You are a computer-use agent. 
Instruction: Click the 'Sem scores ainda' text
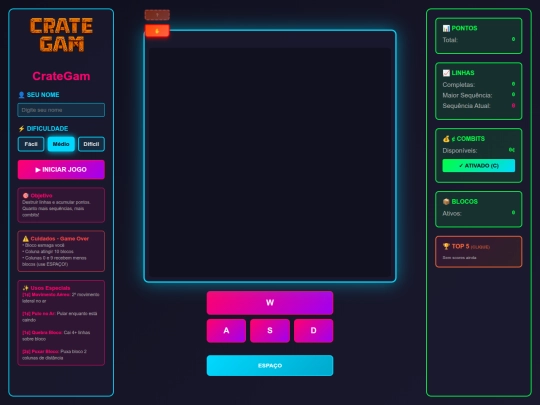coord(459,258)
